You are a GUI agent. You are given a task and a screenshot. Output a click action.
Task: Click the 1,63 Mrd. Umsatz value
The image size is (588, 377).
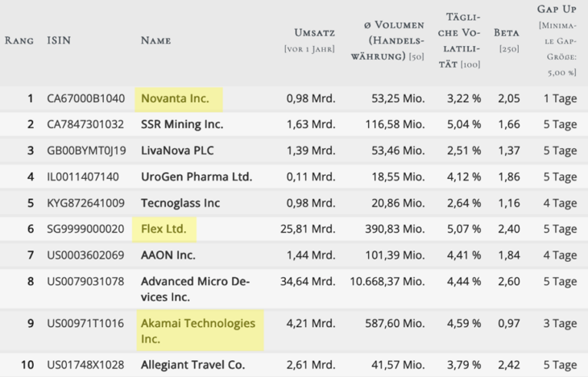click(311, 124)
